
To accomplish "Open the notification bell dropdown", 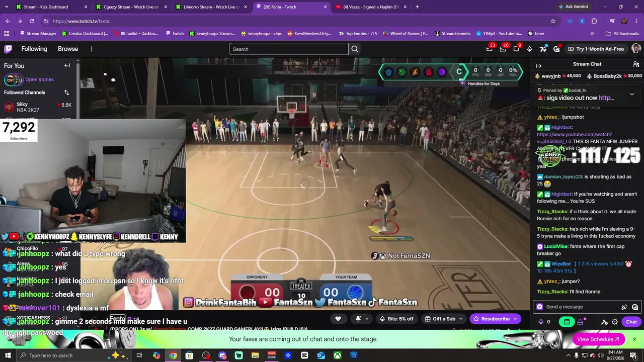I will pos(362,319).
